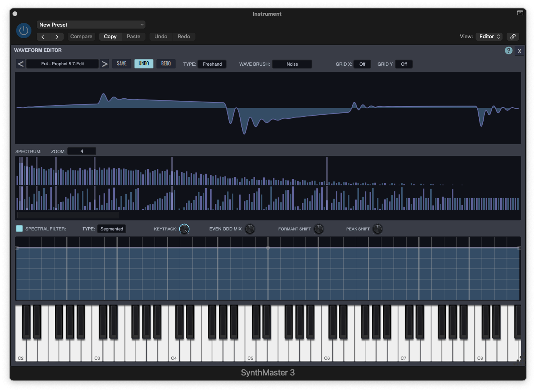Click the Spectrum Zoom value field
Viewport: 536px width, 392px height.
pyautogui.click(x=82, y=151)
